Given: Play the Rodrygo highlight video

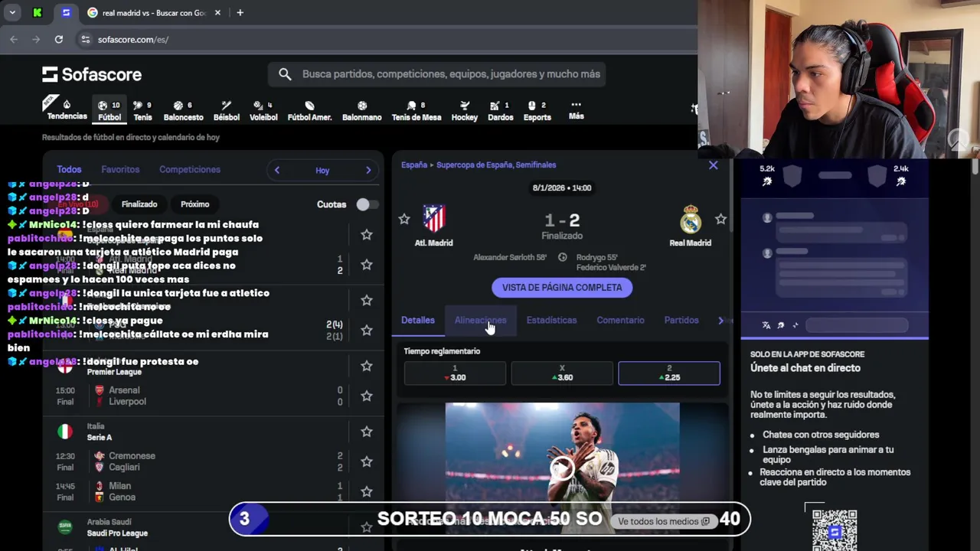Looking at the screenshot, I should click(x=562, y=468).
